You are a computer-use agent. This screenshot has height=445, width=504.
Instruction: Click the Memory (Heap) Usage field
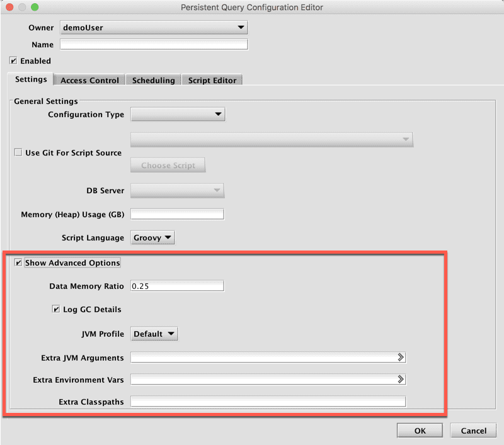[x=177, y=215]
